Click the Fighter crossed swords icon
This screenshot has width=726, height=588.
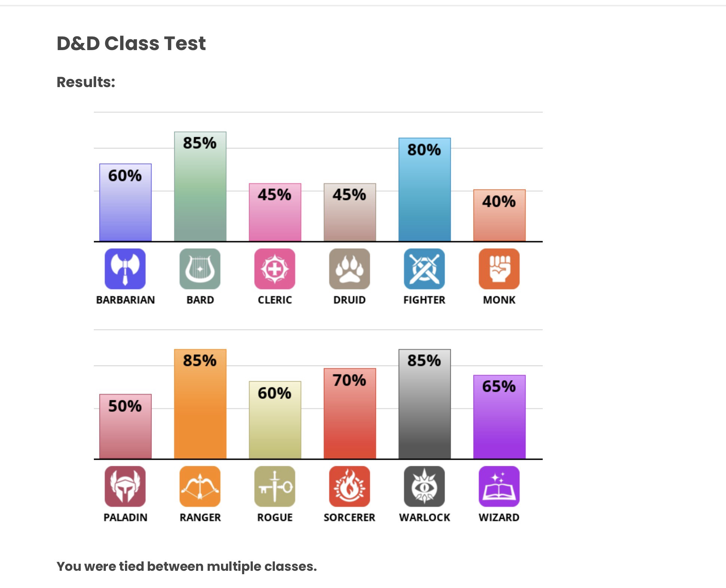424,269
